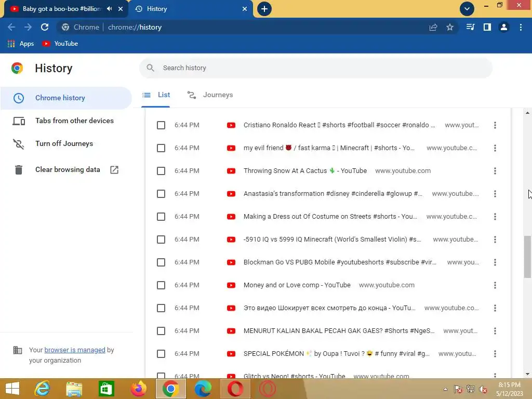Open actions menu for my evil friend
The width and height of the screenshot is (532, 399).
coord(495,148)
